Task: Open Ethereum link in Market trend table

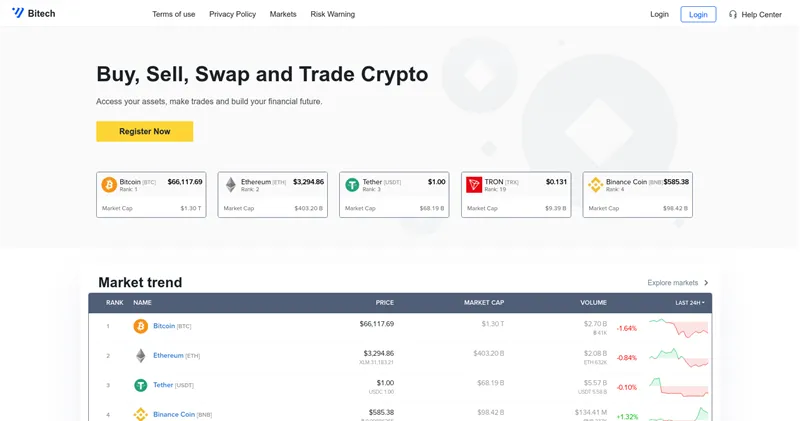Action: coord(168,355)
